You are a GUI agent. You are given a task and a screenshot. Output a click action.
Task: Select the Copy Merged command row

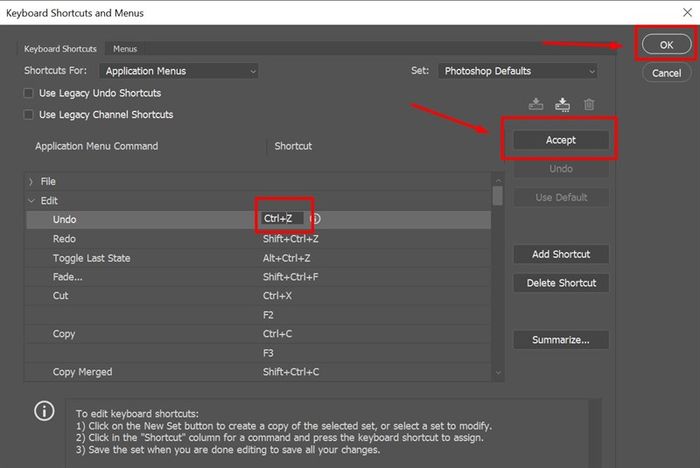click(258, 372)
